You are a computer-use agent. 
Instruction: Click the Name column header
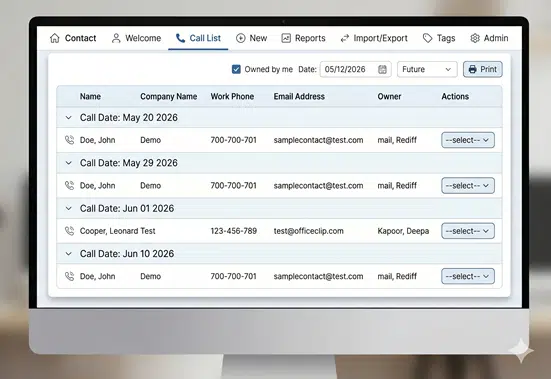[90, 96]
